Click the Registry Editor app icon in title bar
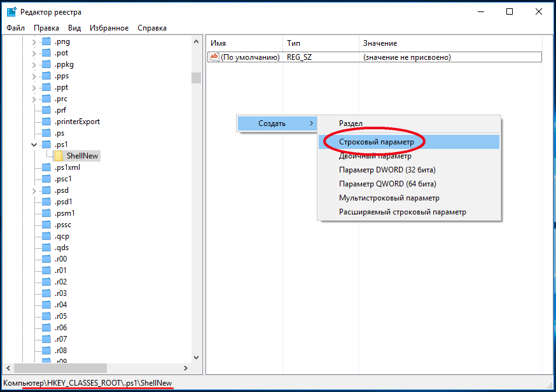This screenshot has width=556, height=392. (12, 12)
